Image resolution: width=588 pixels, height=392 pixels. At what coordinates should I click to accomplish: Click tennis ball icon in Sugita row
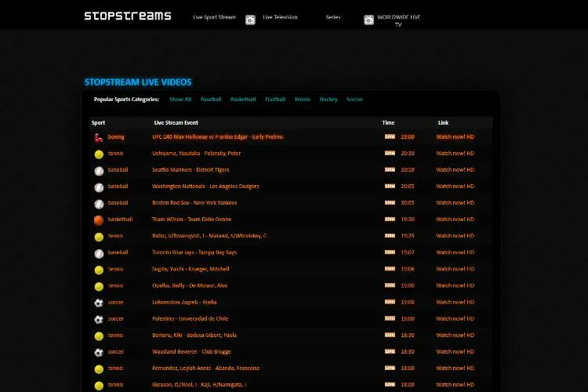click(99, 270)
